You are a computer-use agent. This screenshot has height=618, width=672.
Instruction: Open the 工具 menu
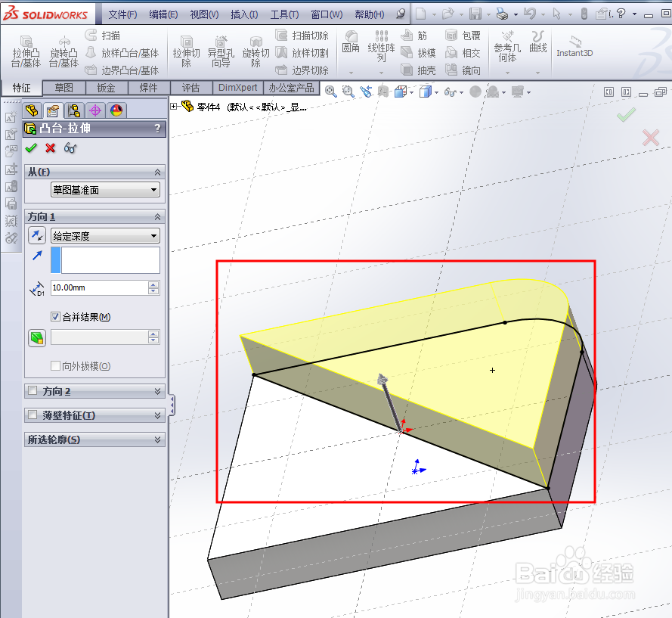click(x=284, y=14)
